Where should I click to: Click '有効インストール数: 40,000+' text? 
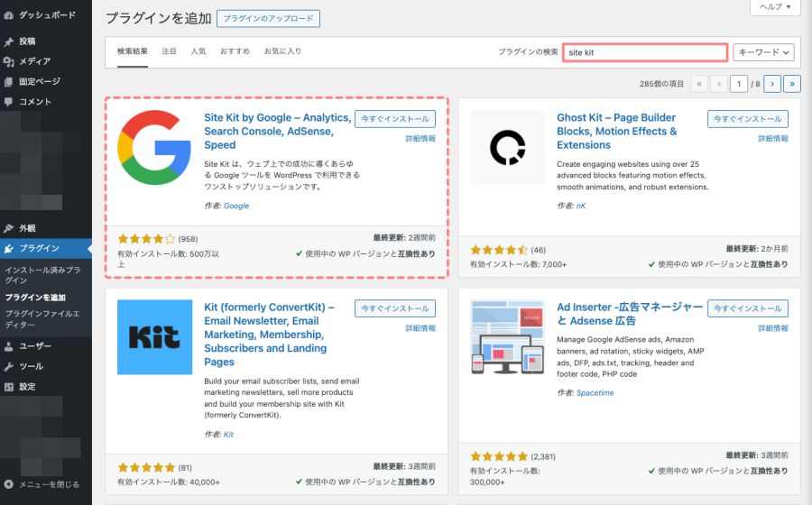(169, 482)
